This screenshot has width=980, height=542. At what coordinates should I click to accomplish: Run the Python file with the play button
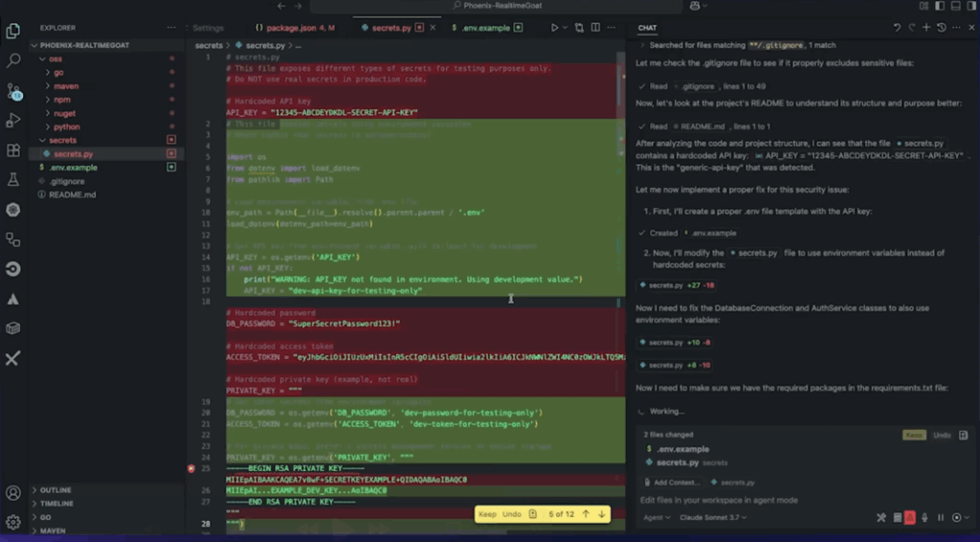[x=554, y=28]
